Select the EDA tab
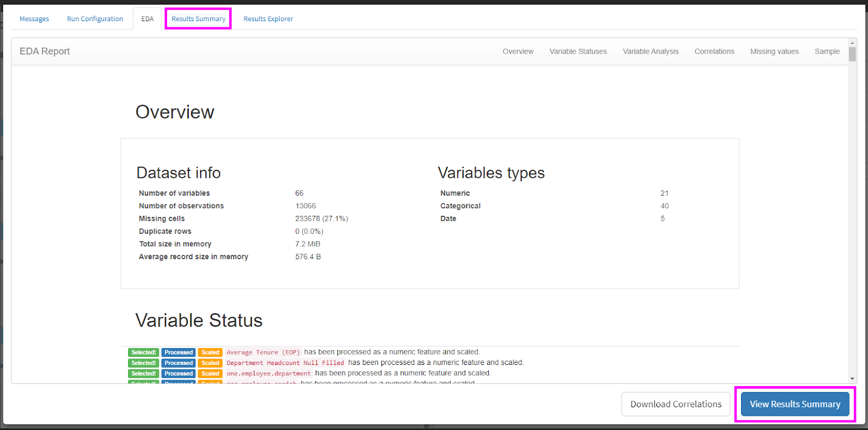 147,19
